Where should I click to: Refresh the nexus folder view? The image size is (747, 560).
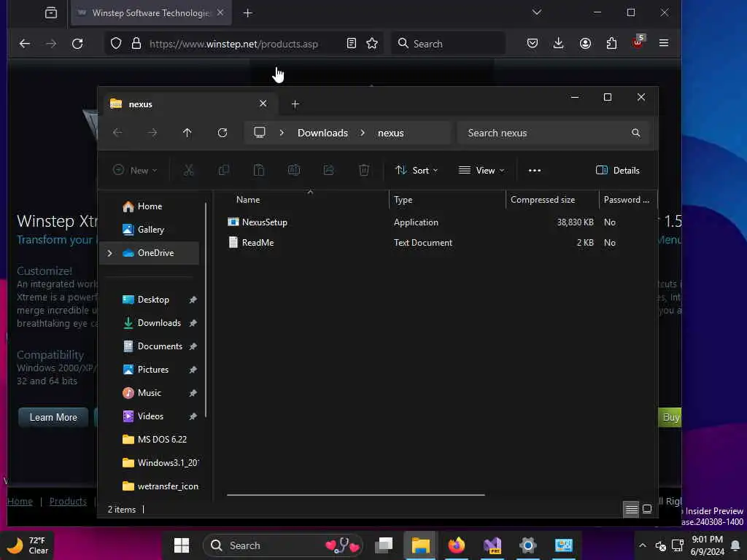[x=222, y=133]
